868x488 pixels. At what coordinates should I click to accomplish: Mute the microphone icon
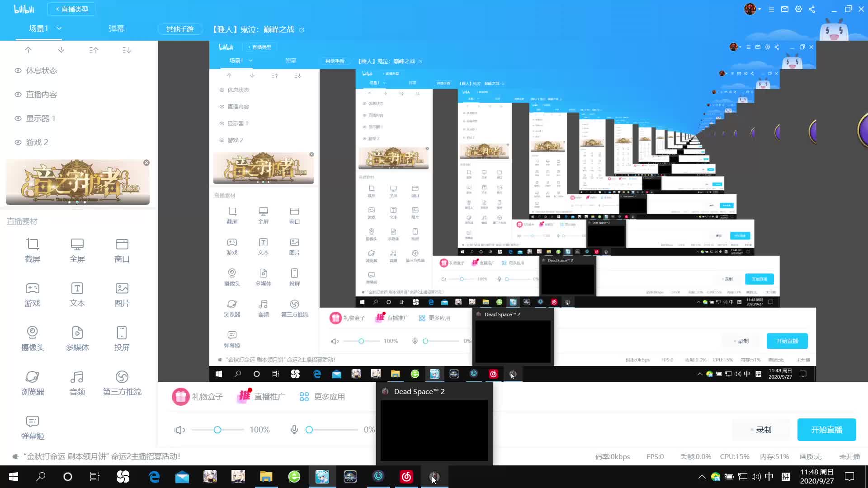coord(294,430)
